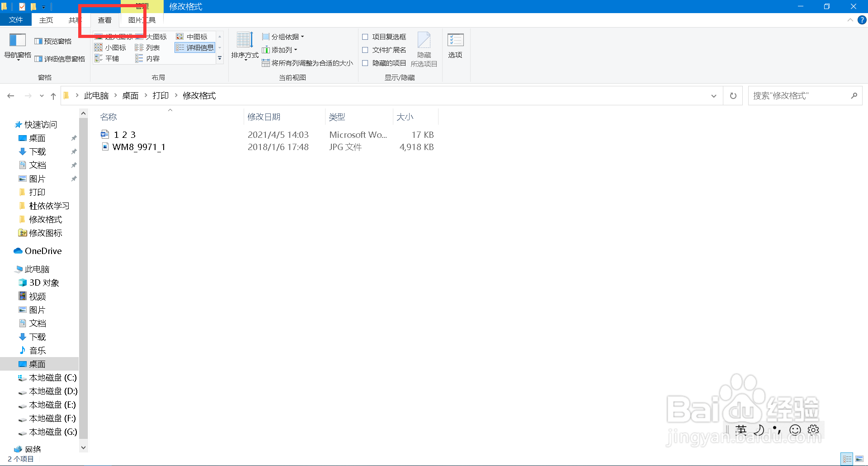868x466 pixels.
Task: Select Tiles layout
Action: (107, 58)
